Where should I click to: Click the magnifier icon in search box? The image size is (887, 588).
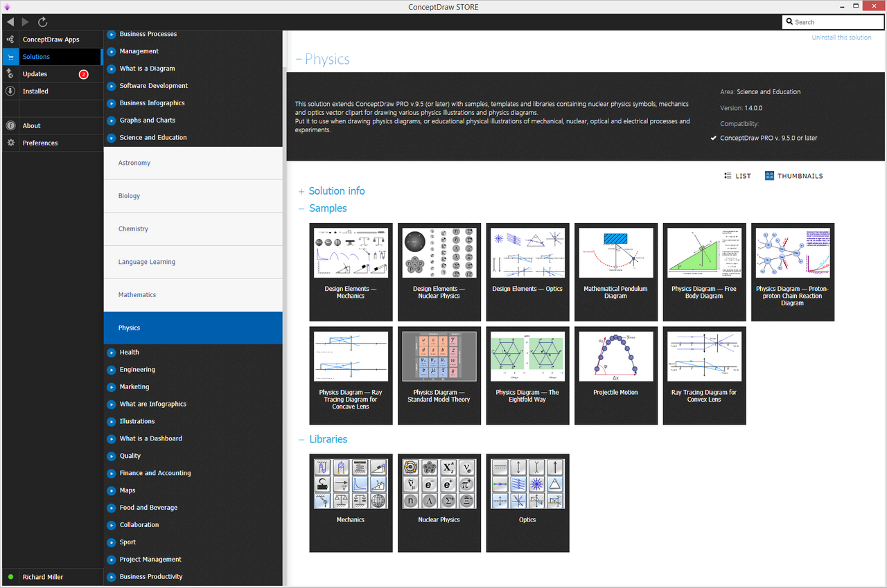coord(790,22)
